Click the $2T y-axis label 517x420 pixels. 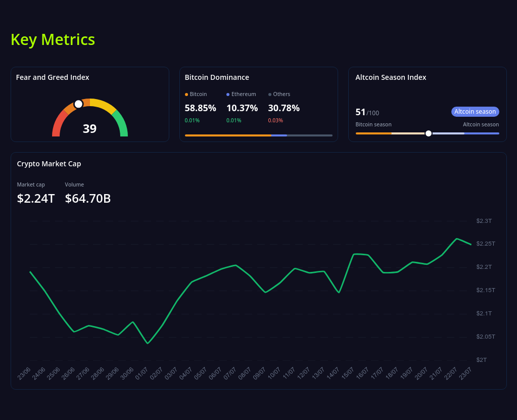482,360
